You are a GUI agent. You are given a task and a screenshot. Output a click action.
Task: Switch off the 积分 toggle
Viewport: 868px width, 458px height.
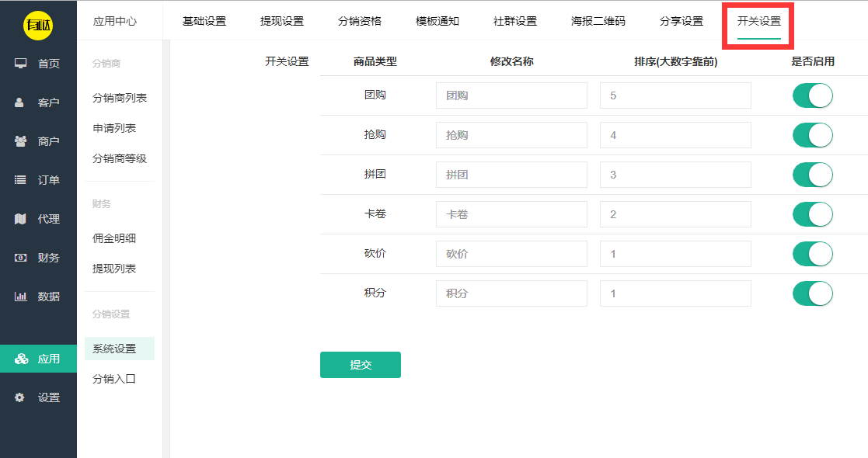pos(813,293)
